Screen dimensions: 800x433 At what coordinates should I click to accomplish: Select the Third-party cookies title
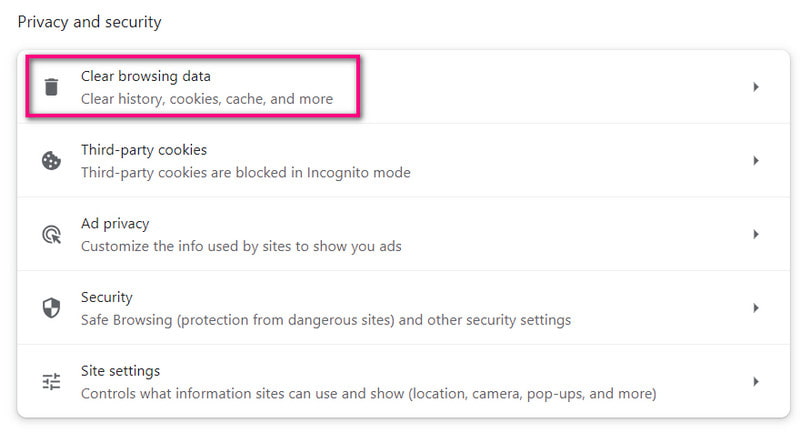pos(144,150)
